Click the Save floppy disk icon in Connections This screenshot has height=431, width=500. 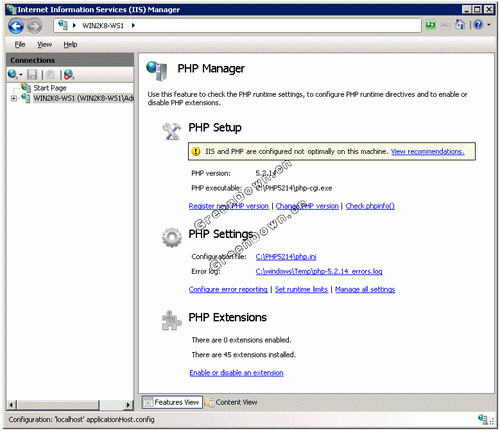tap(32, 74)
